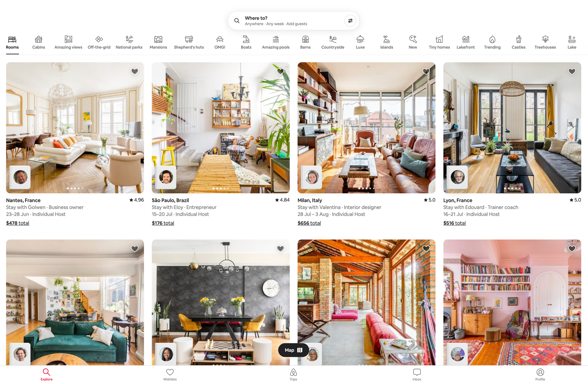Open the Trips tab in bottom navigation
Image resolution: width=588 pixels, height=384 pixels.
click(x=293, y=375)
